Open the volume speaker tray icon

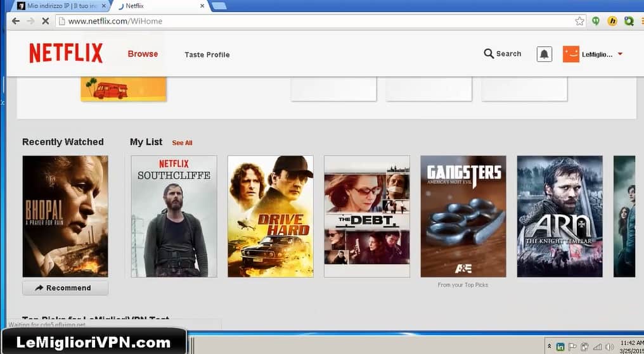pos(610,347)
